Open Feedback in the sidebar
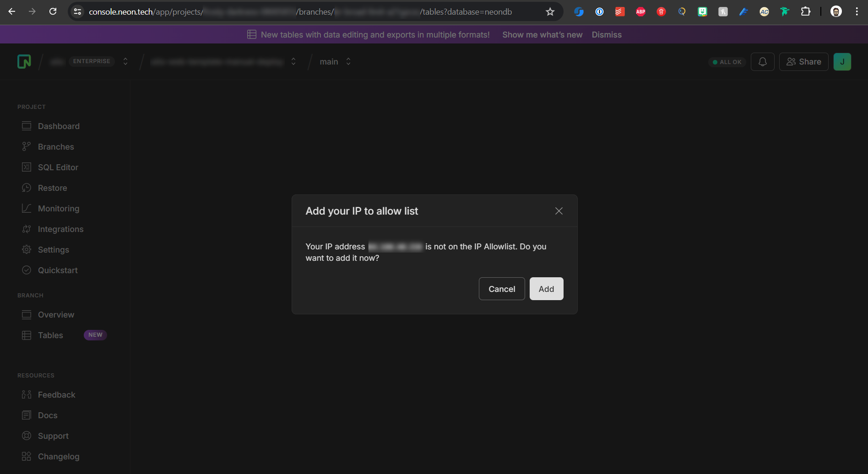Image resolution: width=868 pixels, height=474 pixels. (57, 394)
